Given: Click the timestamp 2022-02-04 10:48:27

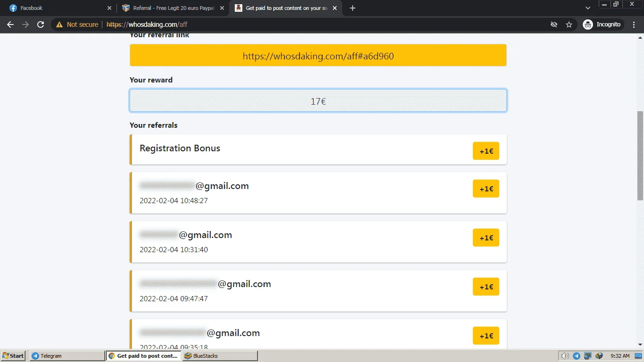Looking at the screenshot, I should click(173, 201).
